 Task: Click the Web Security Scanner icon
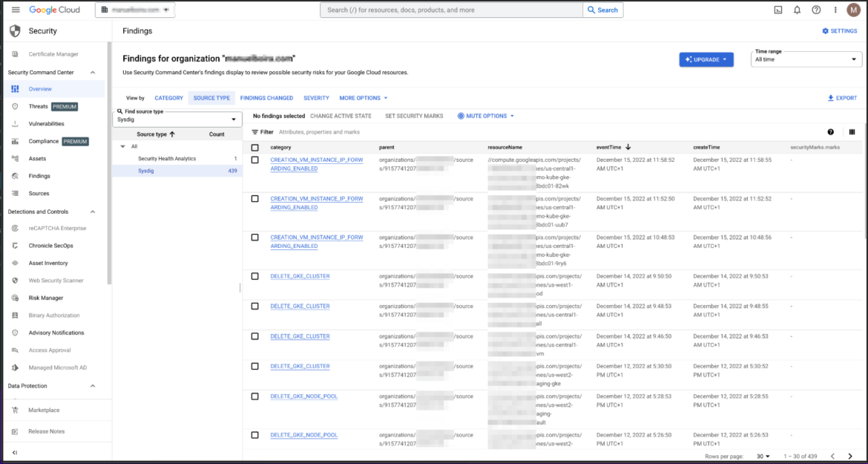tap(15, 280)
